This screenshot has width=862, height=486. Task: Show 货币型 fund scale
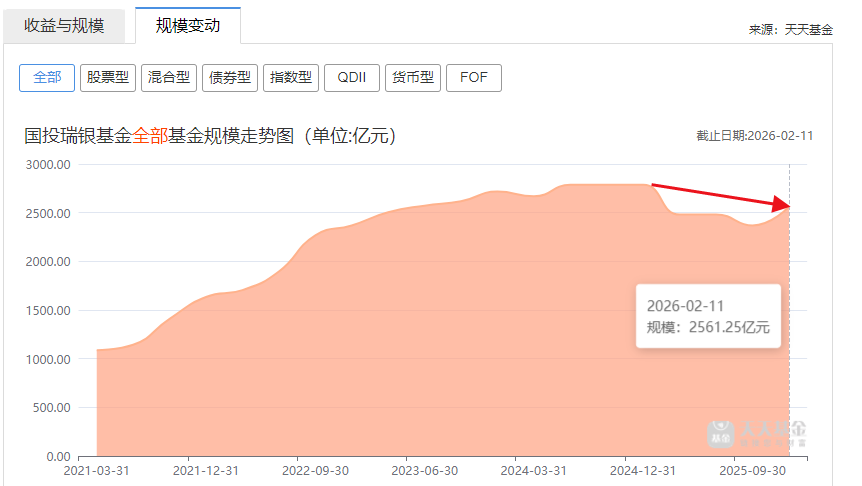(413, 77)
